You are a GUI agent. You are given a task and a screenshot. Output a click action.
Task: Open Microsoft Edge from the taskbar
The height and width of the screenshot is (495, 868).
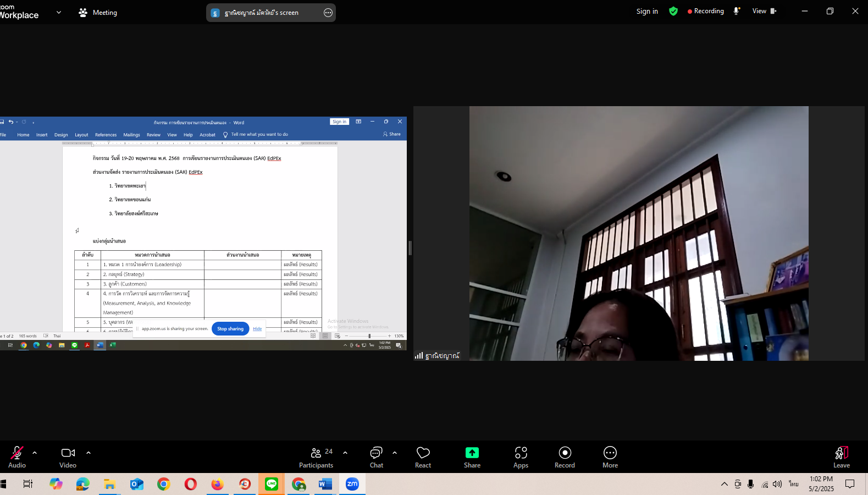(83, 484)
